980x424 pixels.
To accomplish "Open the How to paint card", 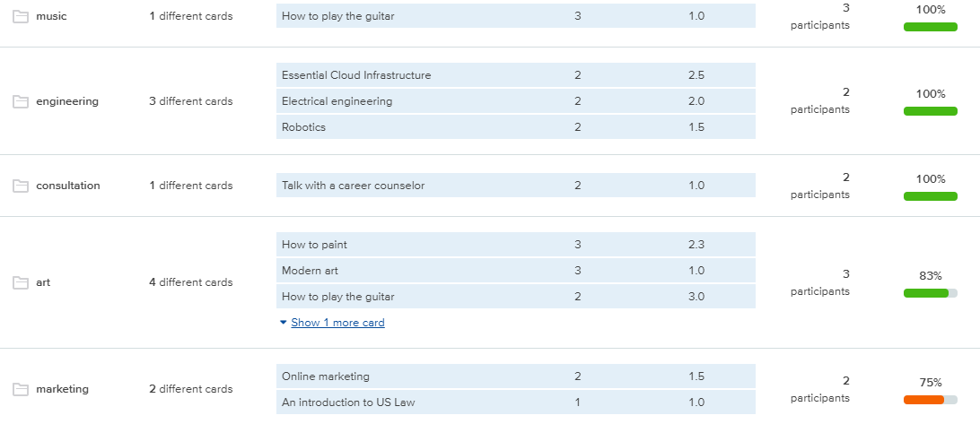I will tap(516, 245).
